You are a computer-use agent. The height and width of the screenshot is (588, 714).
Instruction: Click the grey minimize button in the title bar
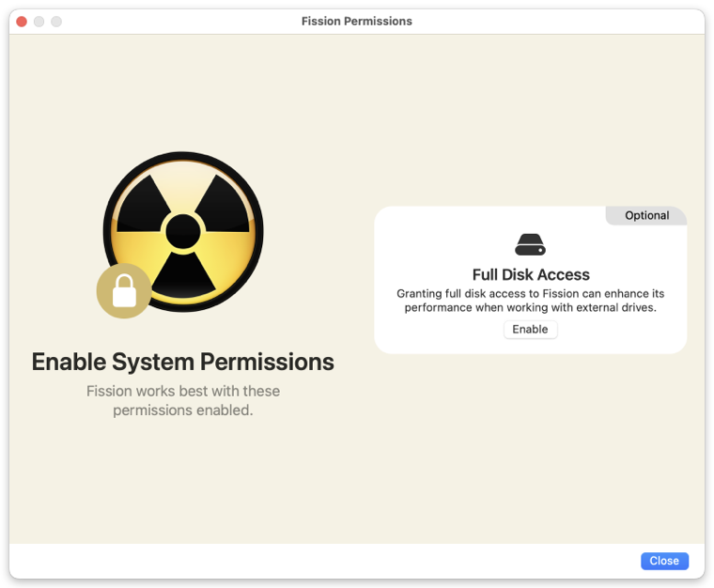point(39,22)
